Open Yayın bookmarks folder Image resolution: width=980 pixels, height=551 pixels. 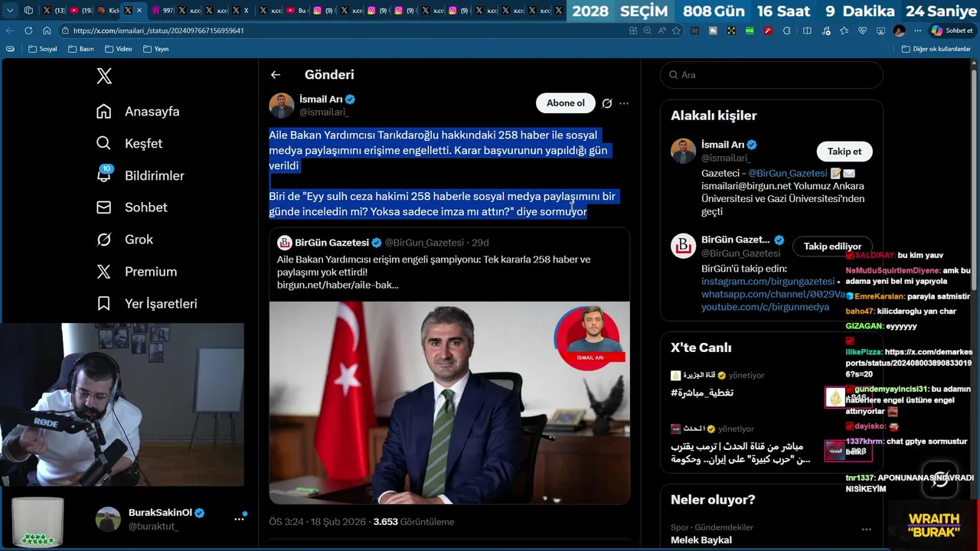tap(156, 49)
